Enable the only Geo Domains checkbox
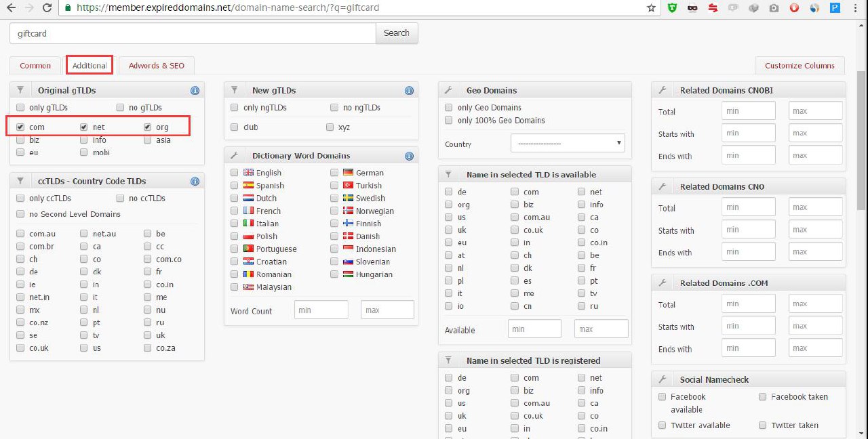Screen dimensions: 868x439 (449, 108)
